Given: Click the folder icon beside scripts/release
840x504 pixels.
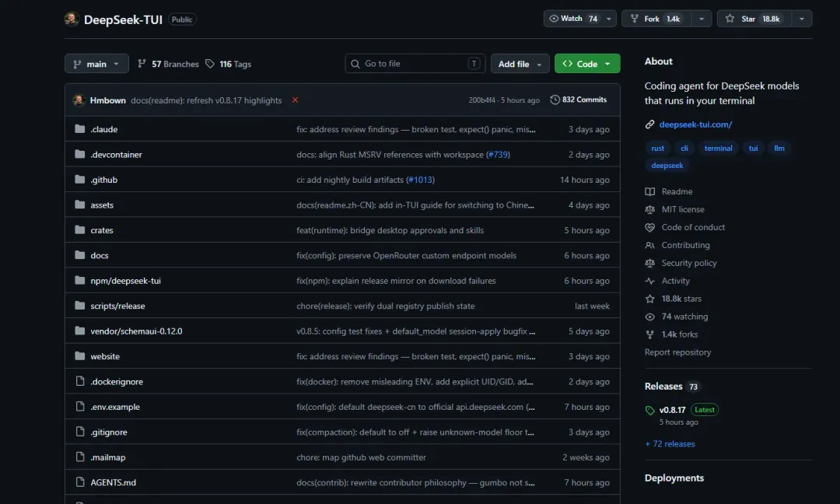Looking at the screenshot, I should [80, 306].
